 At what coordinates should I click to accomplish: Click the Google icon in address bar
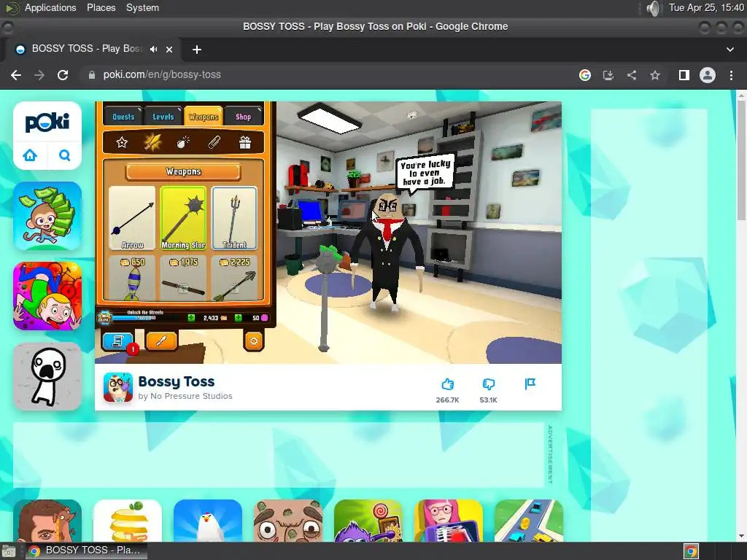(x=585, y=75)
